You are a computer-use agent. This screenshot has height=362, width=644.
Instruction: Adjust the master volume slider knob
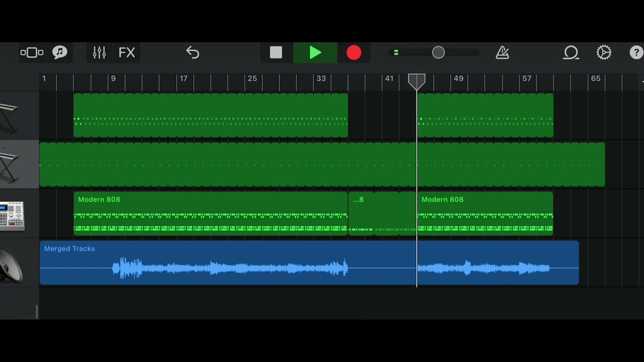pyautogui.click(x=438, y=53)
